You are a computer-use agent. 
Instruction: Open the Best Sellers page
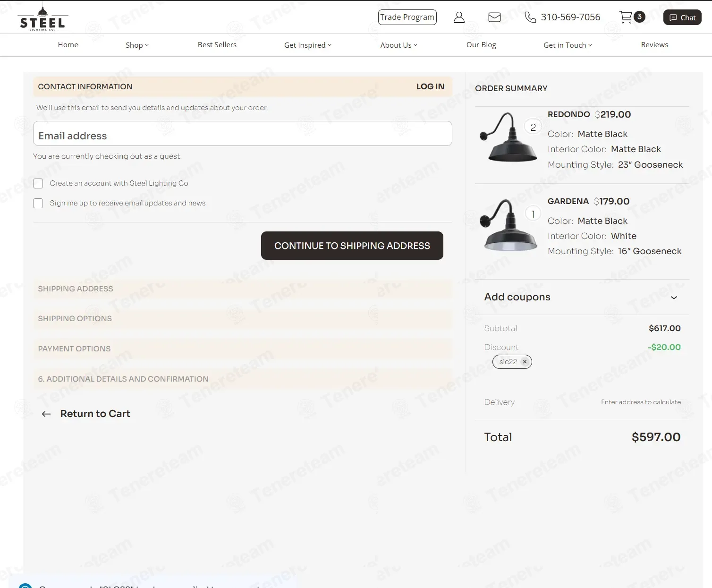(217, 45)
